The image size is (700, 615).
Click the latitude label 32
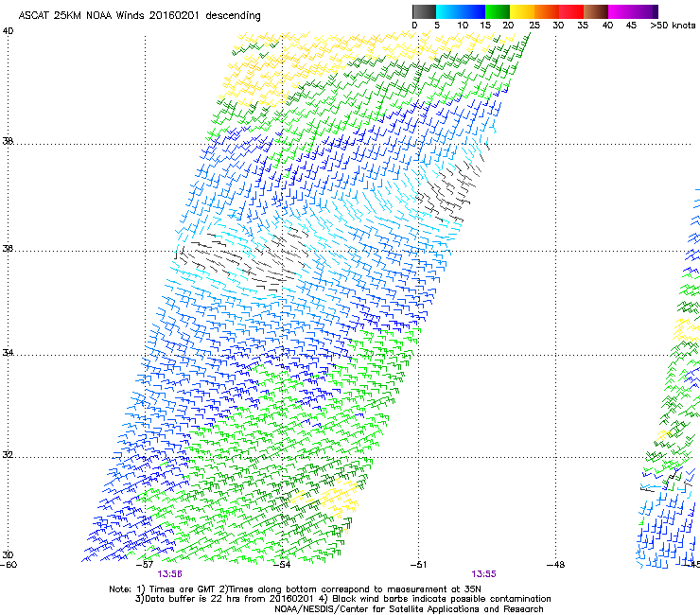[8, 455]
